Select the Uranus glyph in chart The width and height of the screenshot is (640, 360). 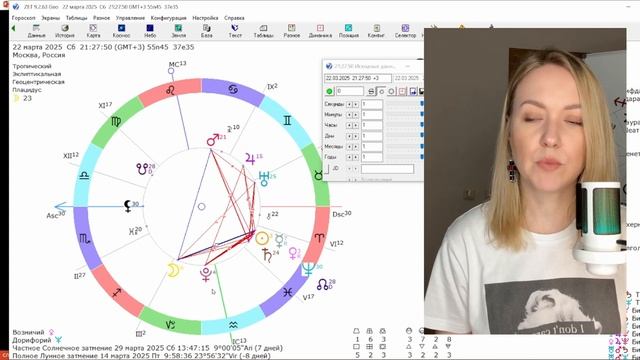click(x=264, y=179)
